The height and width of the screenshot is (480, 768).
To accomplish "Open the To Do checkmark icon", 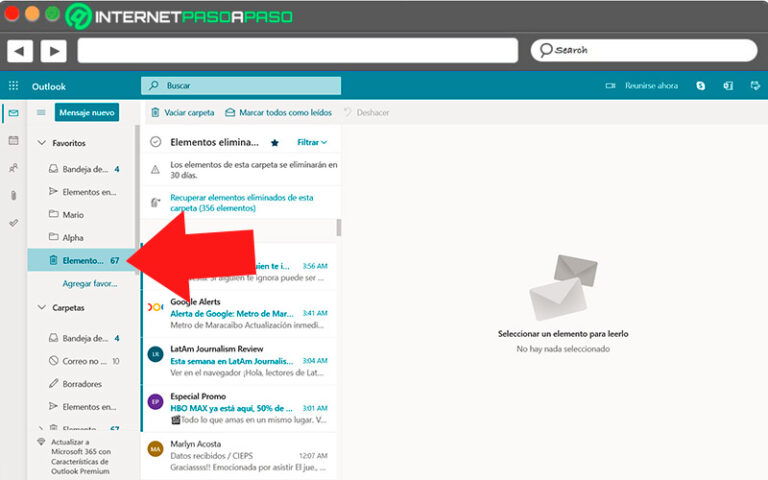I will point(13,223).
